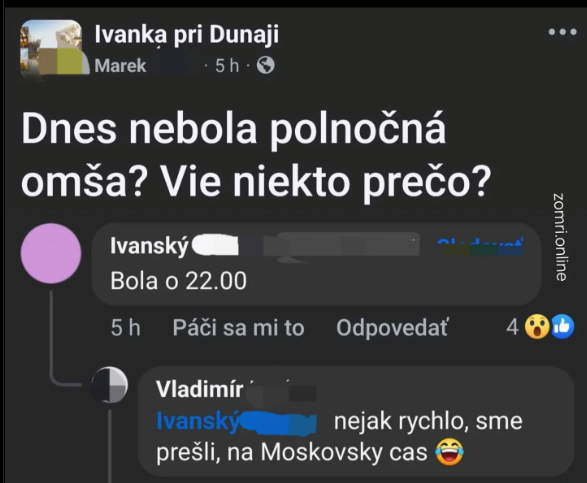587x483 pixels.
Task: Open Ivanský commenter's profile name
Action: pos(149,246)
